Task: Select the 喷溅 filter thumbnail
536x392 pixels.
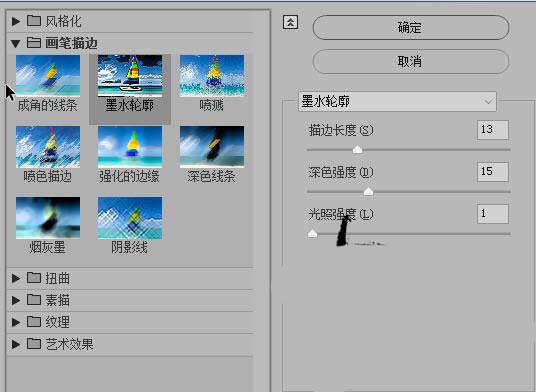Action: coord(212,76)
